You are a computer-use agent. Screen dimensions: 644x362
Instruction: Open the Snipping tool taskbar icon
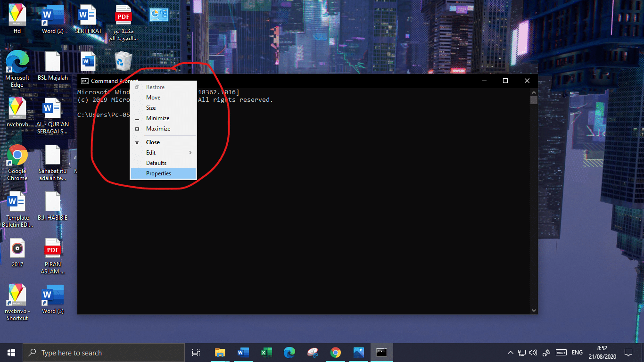click(x=313, y=353)
